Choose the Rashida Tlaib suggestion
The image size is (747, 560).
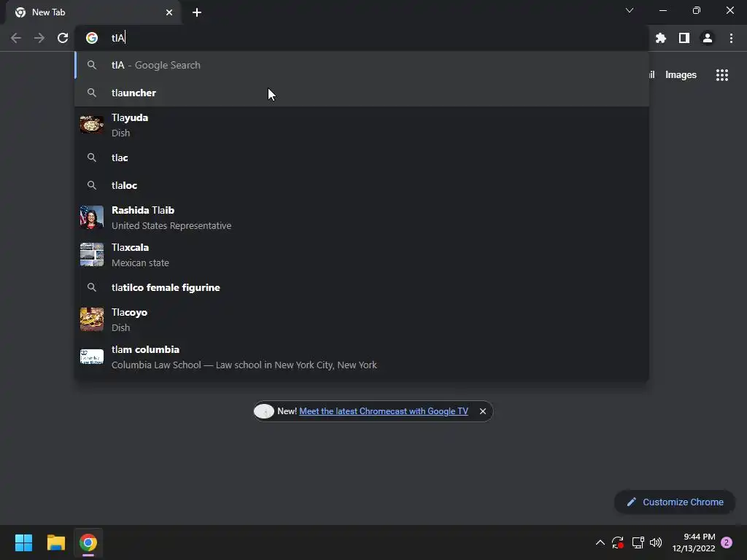coord(362,217)
